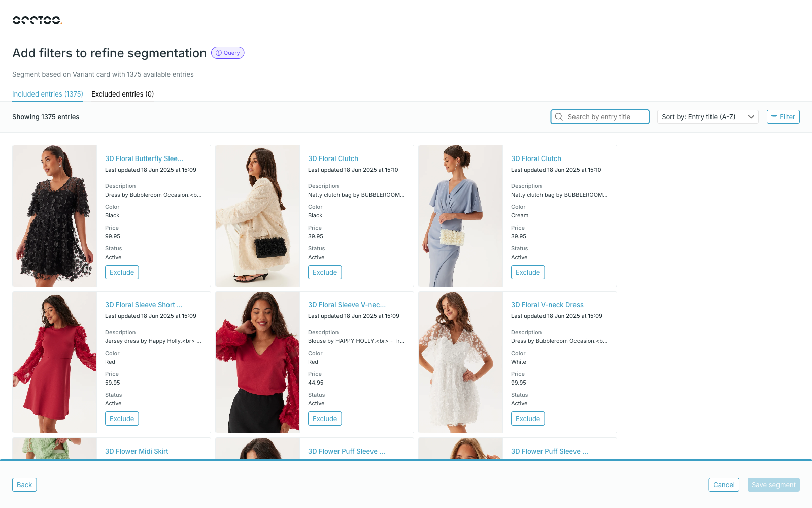Open the 3D Floral Butterfly Slee... entry
The height and width of the screenshot is (508, 812).
(144, 158)
